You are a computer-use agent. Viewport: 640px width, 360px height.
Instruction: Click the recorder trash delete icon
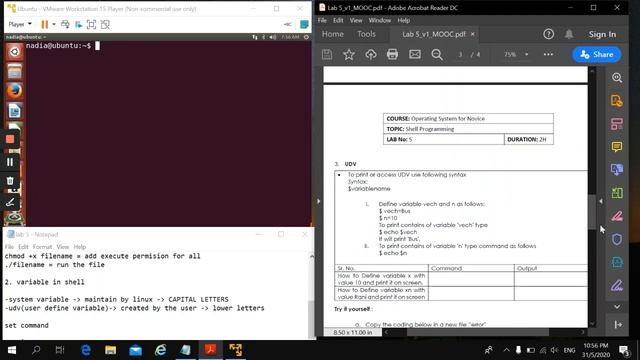tap(10, 180)
